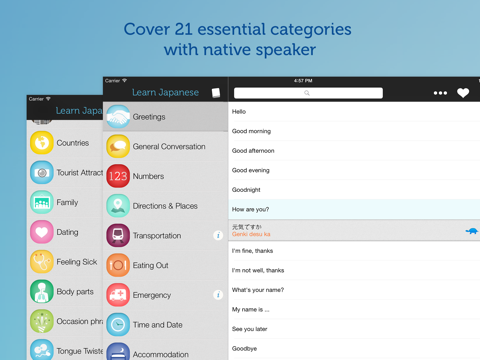Select the Feeling Sick stethoscope icon

pos(42,262)
